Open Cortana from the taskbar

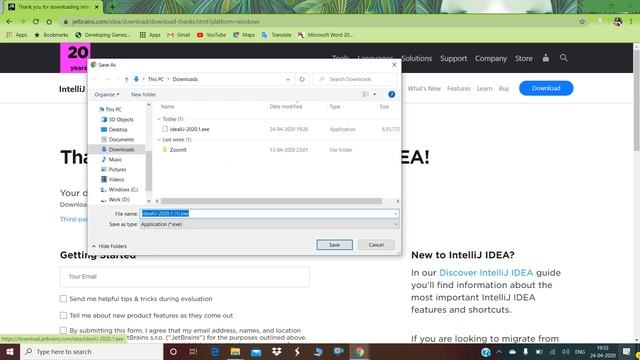pos(173,351)
